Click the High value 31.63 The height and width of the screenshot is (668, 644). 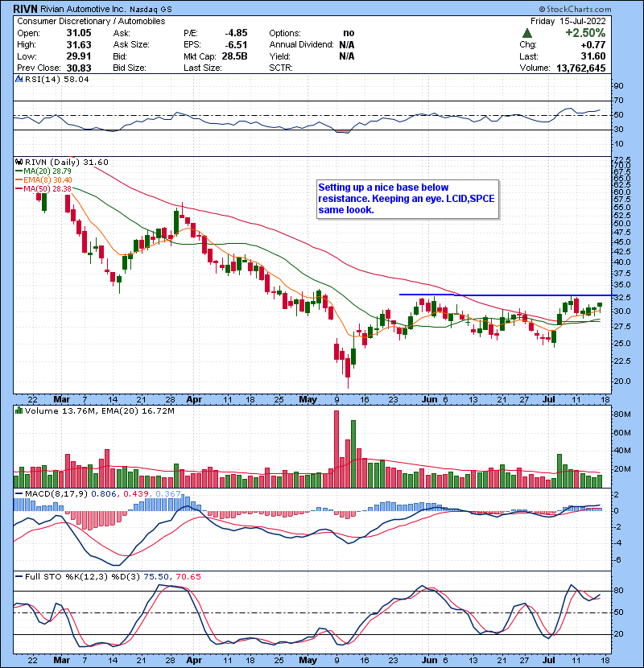click(x=79, y=45)
